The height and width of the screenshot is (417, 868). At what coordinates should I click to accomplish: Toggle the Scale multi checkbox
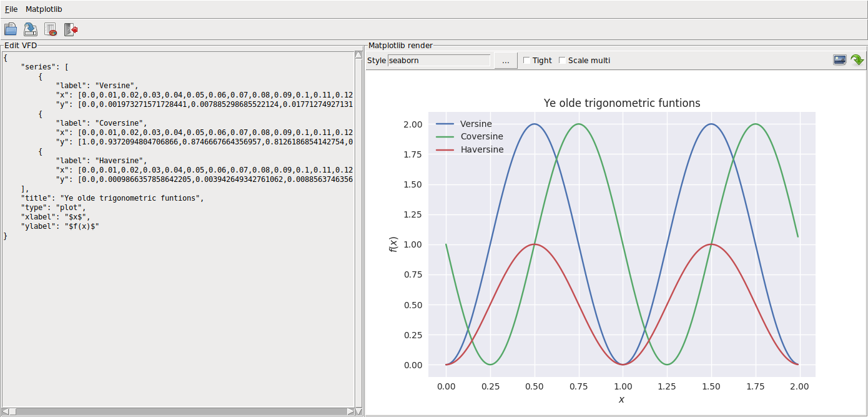click(x=563, y=61)
